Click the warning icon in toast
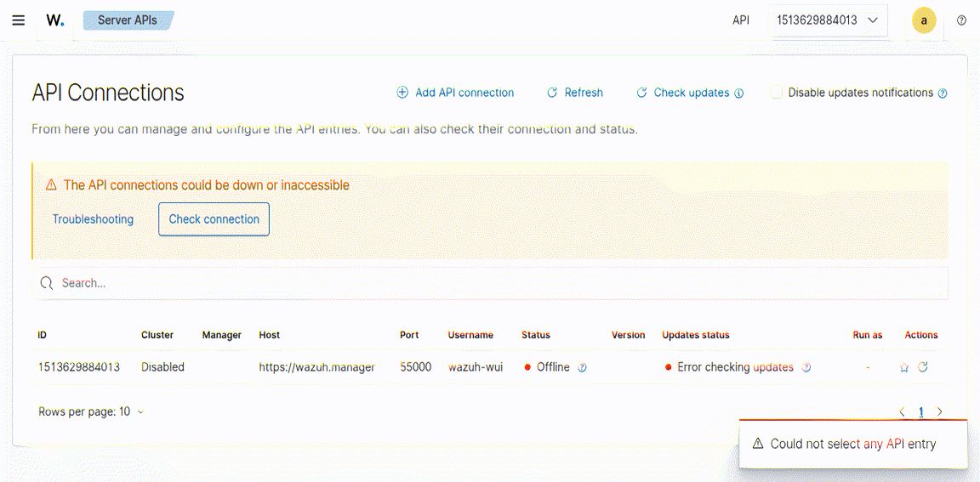 pos(757,444)
